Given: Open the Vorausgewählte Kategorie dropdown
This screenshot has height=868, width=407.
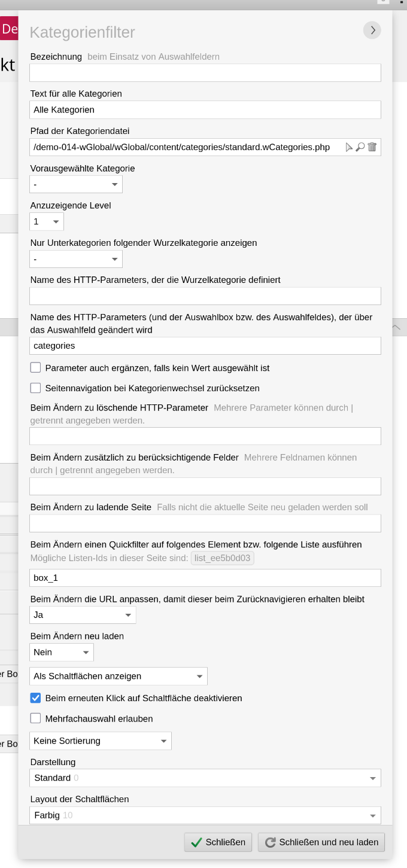Looking at the screenshot, I should click(75, 184).
